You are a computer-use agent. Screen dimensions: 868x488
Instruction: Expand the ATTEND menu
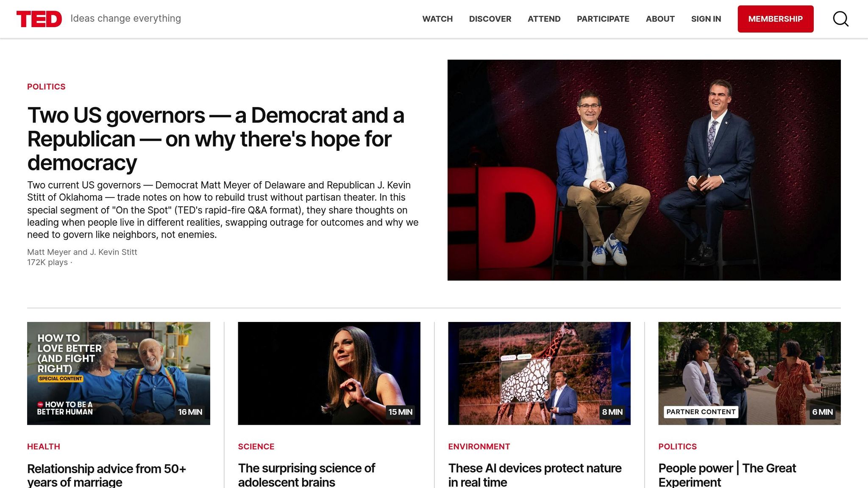click(544, 19)
